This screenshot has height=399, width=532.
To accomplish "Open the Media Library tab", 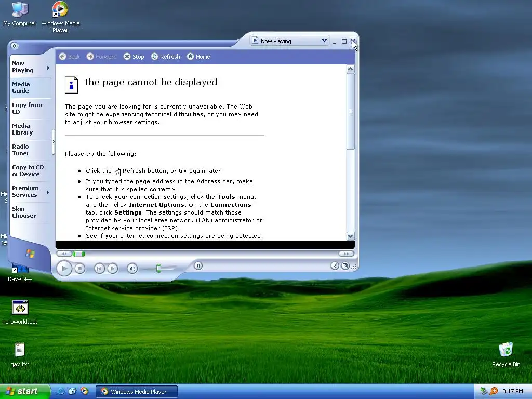I will pyautogui.click(x=31, y=129).
